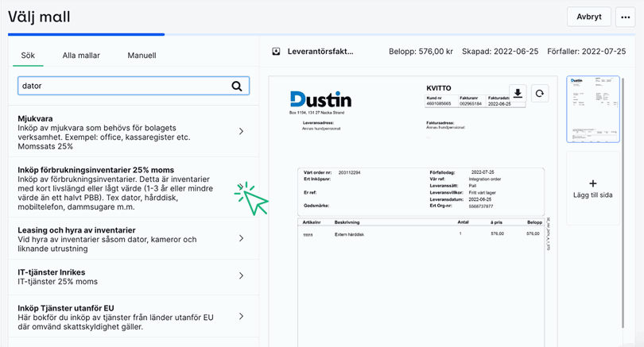This screenshot has height=347, width=644.
Task: Open the three-dots more options menu
Action: (x=625, y=17)
